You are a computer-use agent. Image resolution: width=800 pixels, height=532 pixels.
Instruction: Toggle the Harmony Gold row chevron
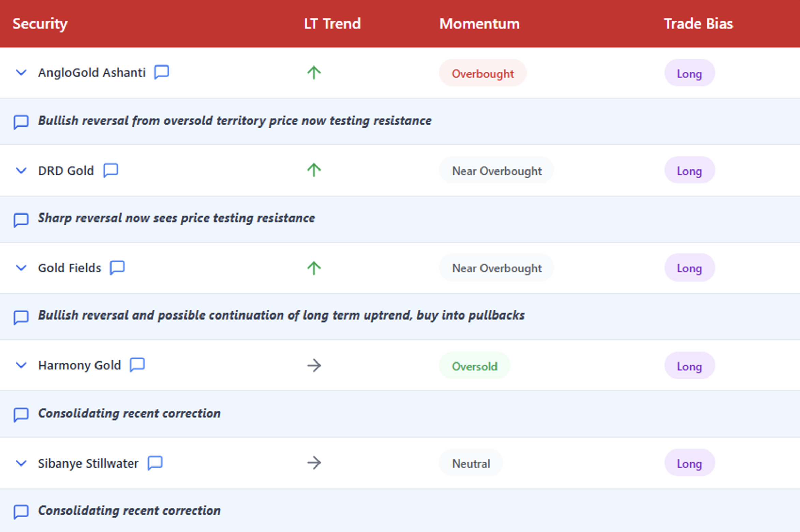point(21,365)
